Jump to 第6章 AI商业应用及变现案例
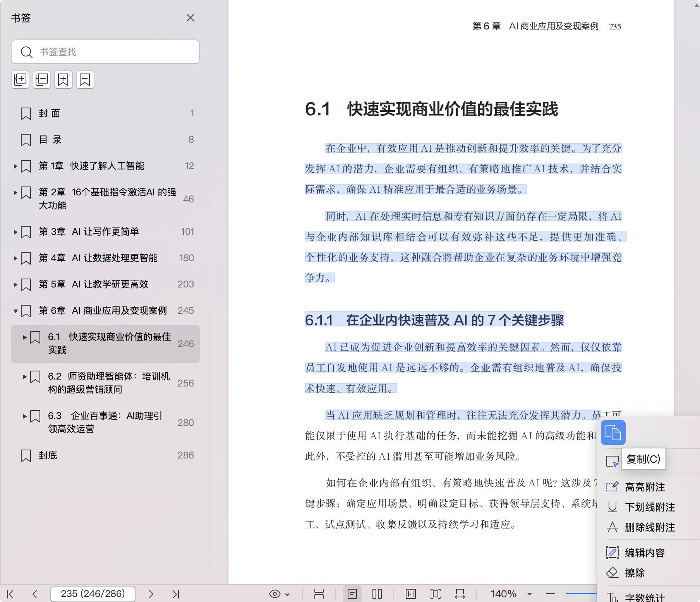Image resolution: width=700 pixels, height=602 pixels. tap(103, 311)
